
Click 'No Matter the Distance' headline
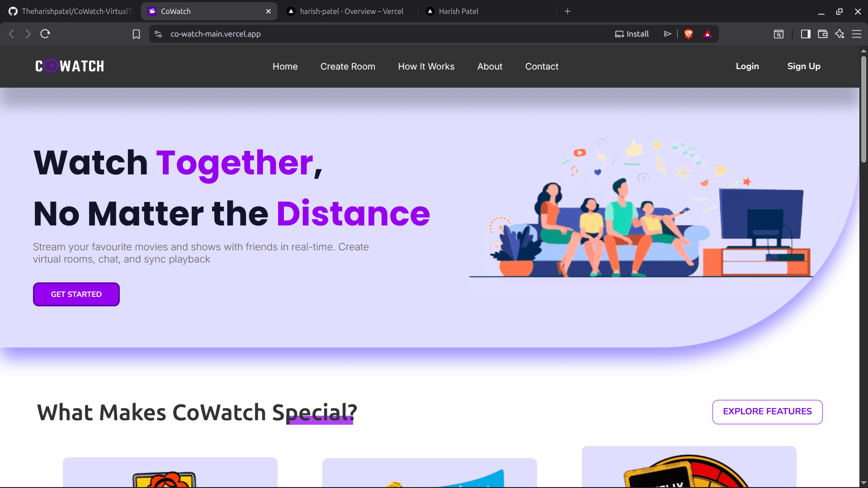click(231, 214)
